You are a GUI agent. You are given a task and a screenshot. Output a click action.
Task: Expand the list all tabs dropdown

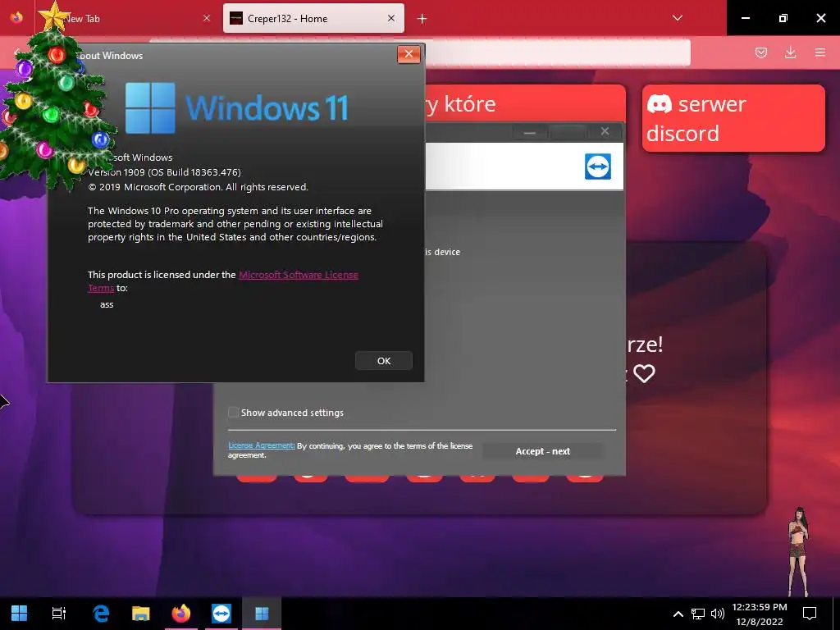(677, 18)
